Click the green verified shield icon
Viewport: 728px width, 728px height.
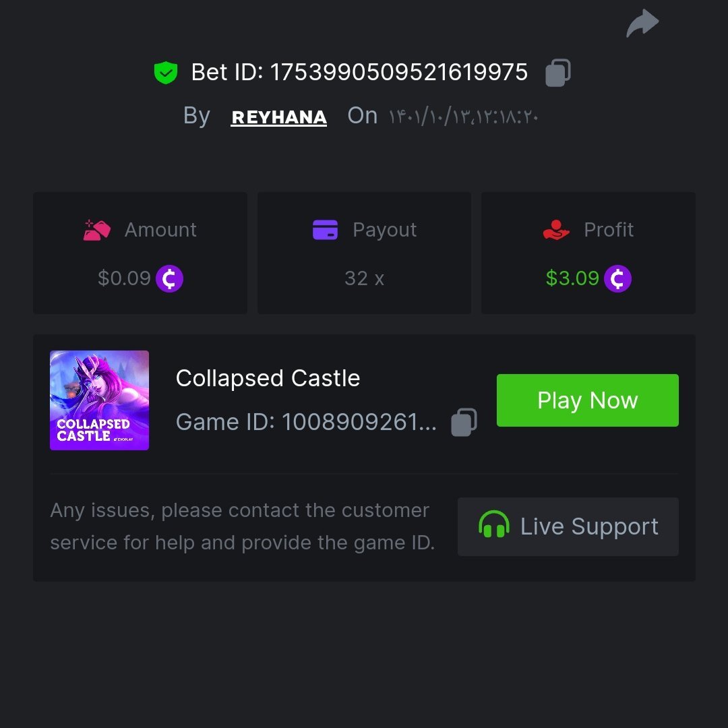coord(165,73)
